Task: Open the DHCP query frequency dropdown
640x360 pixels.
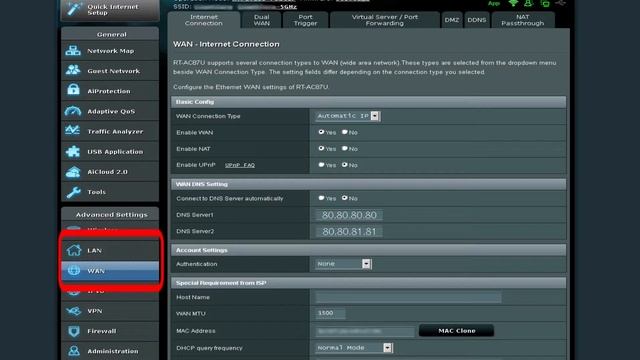Action: click(x=354, y=348)
